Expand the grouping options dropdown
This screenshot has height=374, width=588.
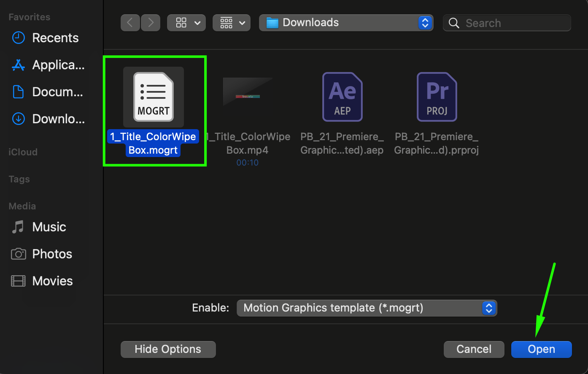coord(232,23)
